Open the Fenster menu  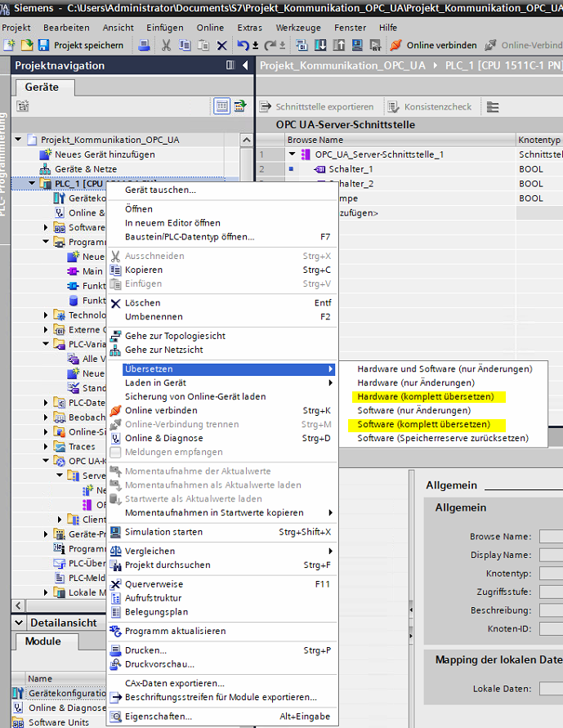(350, 28)
